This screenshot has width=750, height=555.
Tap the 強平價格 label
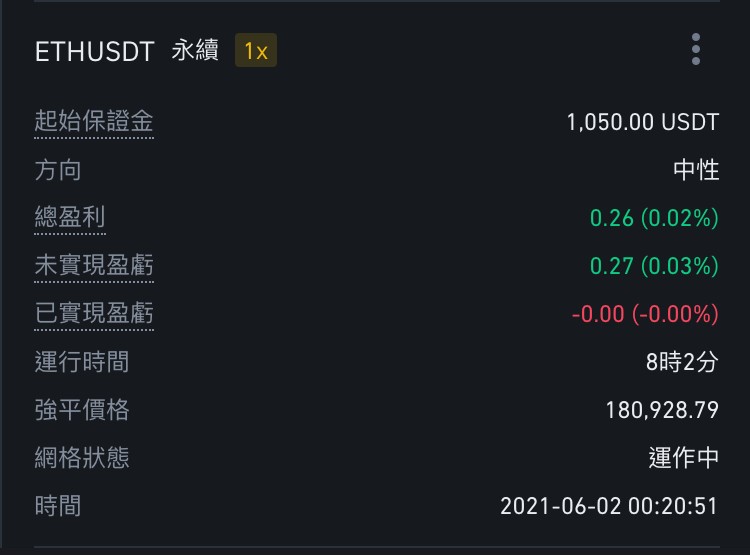pyautogui.click(x=82, y=410)
